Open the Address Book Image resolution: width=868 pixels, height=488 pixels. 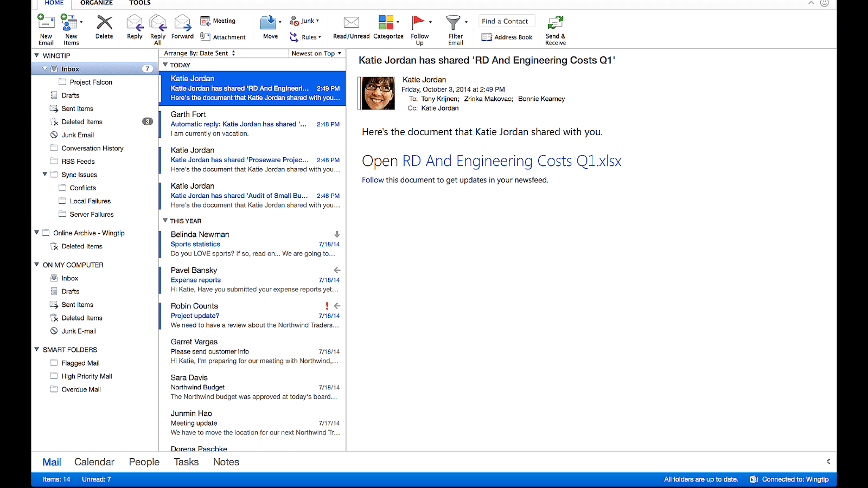[x=507, y=37]
